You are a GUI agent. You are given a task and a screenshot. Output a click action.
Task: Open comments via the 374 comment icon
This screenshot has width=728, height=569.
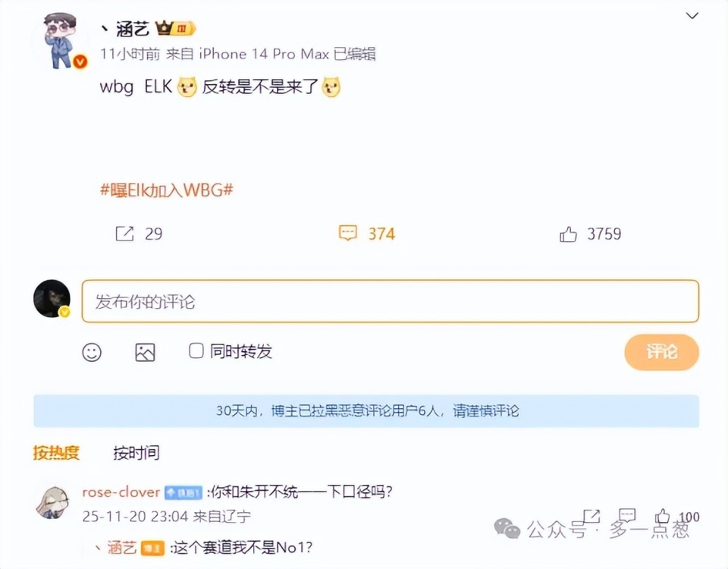[348, 233]
